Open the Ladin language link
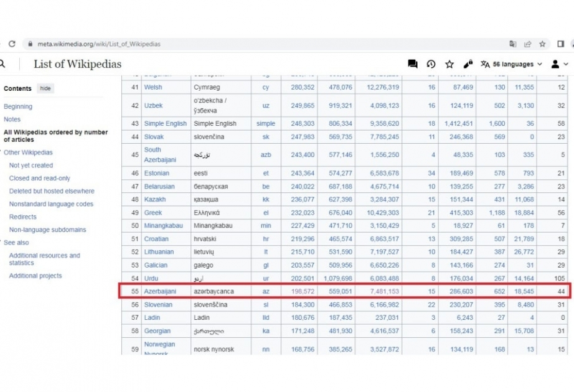Screen dimensions: 574x392 point(152,317)
